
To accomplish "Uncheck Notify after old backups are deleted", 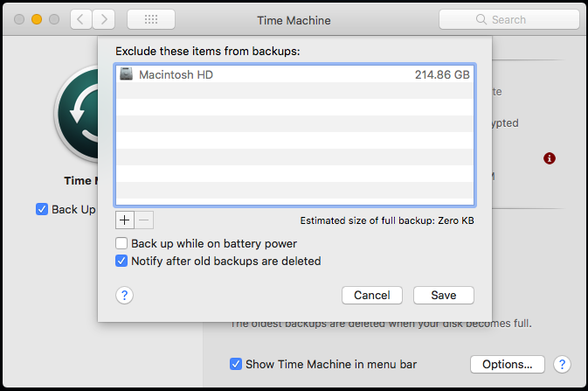I will (122, 261).
